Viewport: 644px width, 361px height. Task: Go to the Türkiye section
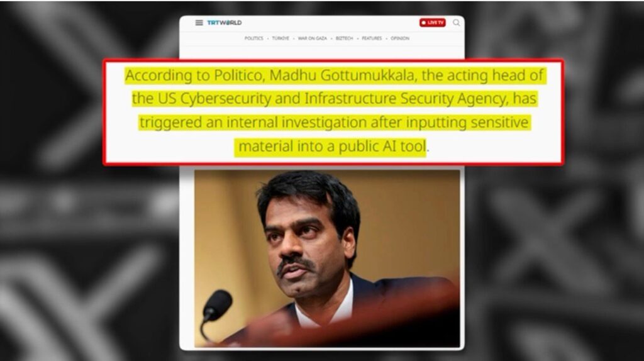pyautogui.click(x=280, y=38)
